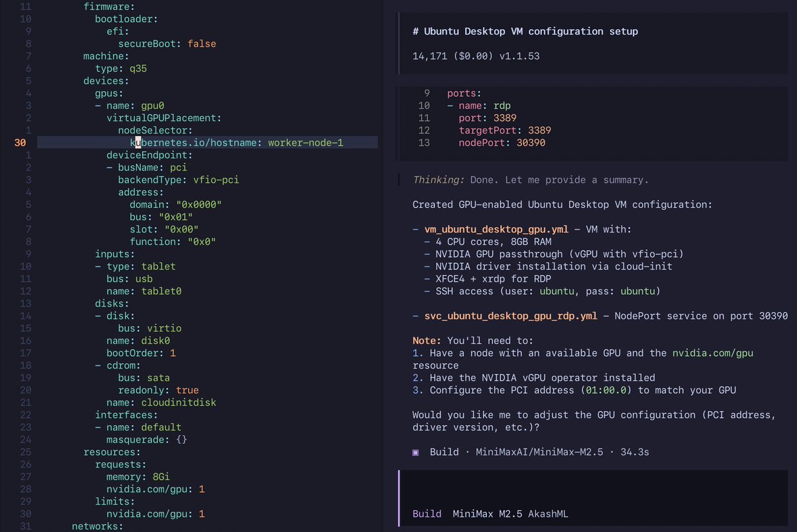The height and width of the screenshot is (532, 797).
Task: Click the 'interfaces:' line
Action: (x=127, y=414)
